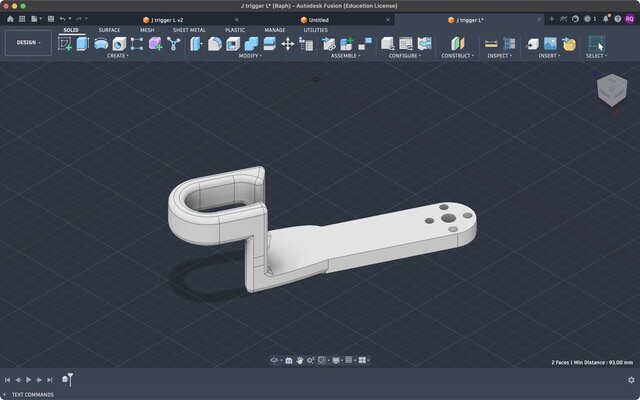Switch to the SHEET METAL ribbon tab
This screenshot has height=400, width=640.
[x=189, y=30]
